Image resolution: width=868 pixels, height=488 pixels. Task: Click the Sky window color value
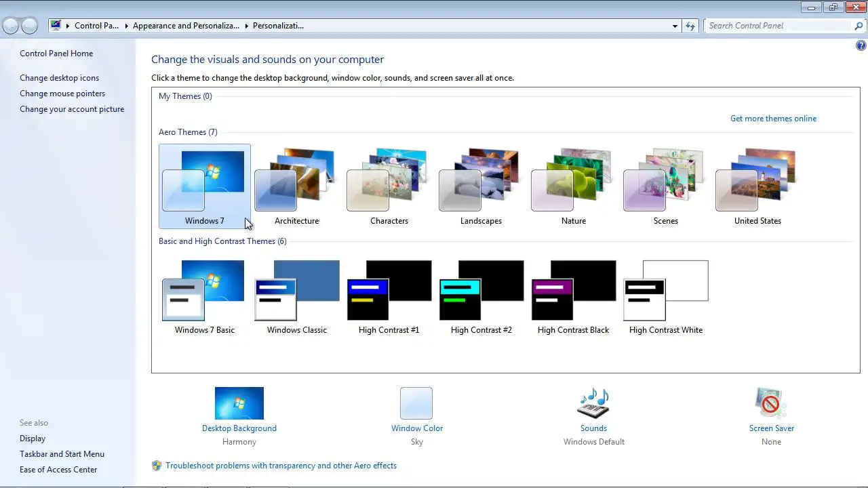click(x=417, y=442)
